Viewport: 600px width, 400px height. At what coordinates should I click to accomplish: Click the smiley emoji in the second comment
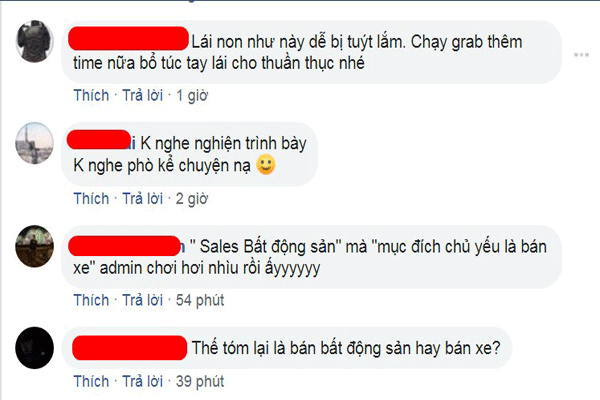click(266, 165)
